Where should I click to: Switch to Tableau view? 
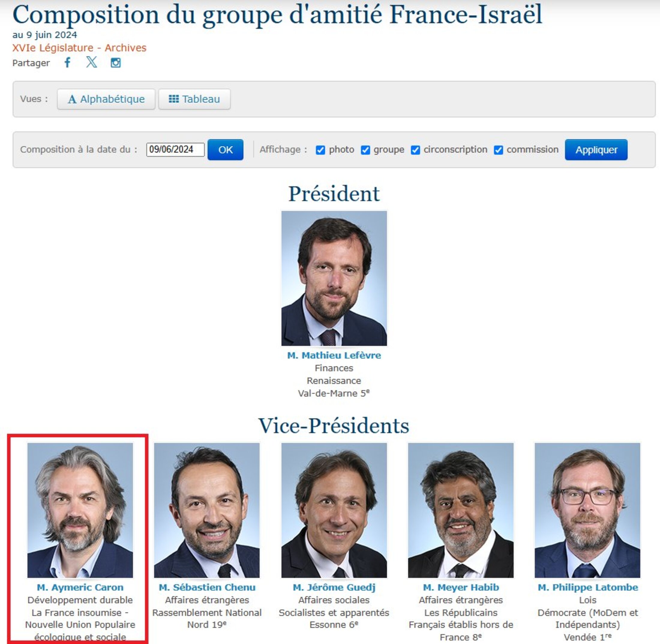[x=194, y=99]
